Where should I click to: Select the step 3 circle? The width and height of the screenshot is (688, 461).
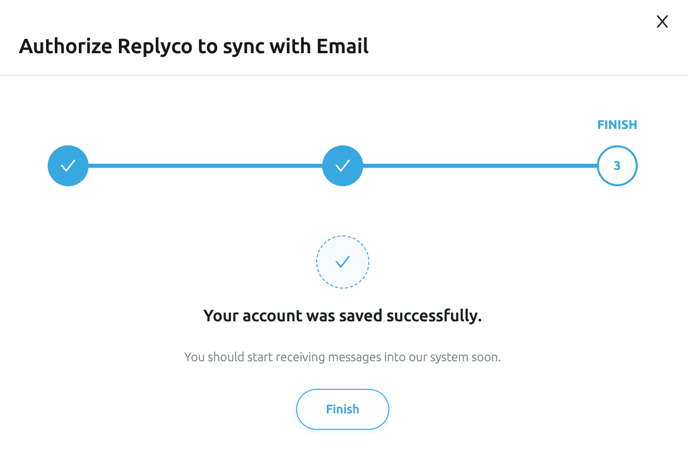[617, 166]
